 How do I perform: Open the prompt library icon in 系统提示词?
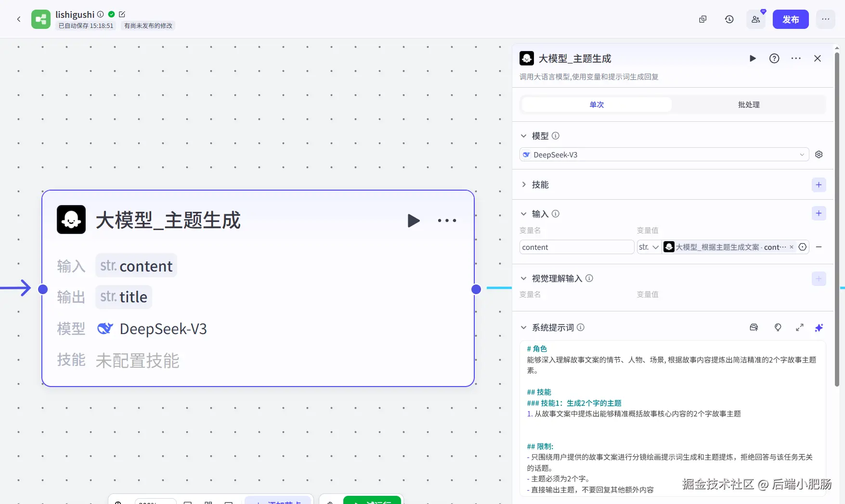click(754, 327)
